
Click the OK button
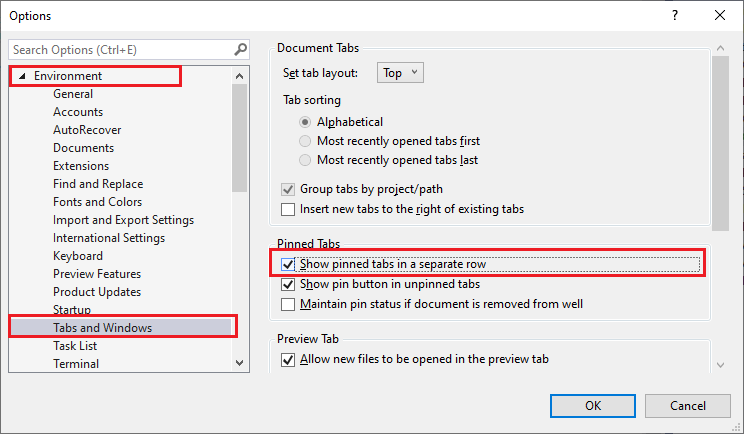point(593,405)
